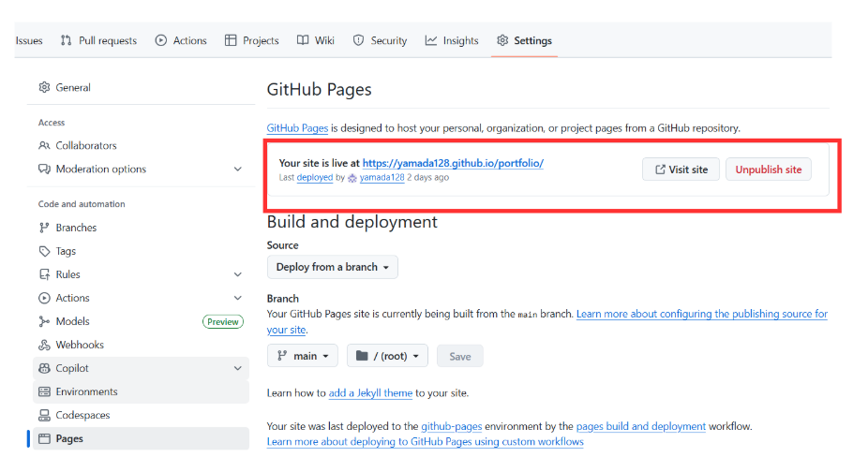Click the add a Jekyll theme link
The width and height of the screenshot is (868, 472).
(x=370, y=393)
